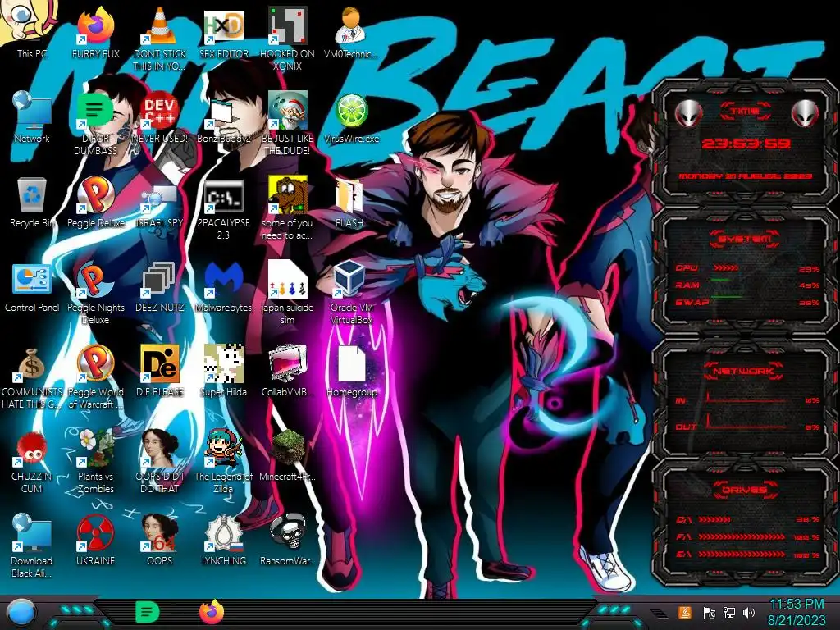This screenshot has height=630, width=840.
Task: Select the VM0Technic... desktop icon
Action: coord(351,32)
